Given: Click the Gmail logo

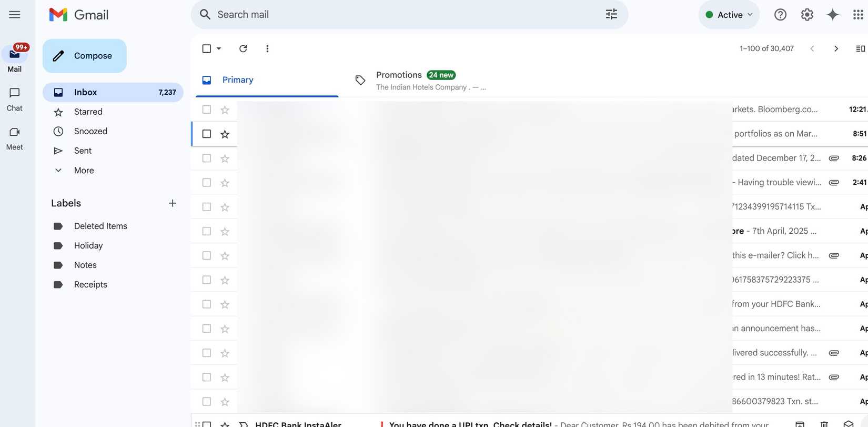Looking at the screenshot, I should pos(79,15).
